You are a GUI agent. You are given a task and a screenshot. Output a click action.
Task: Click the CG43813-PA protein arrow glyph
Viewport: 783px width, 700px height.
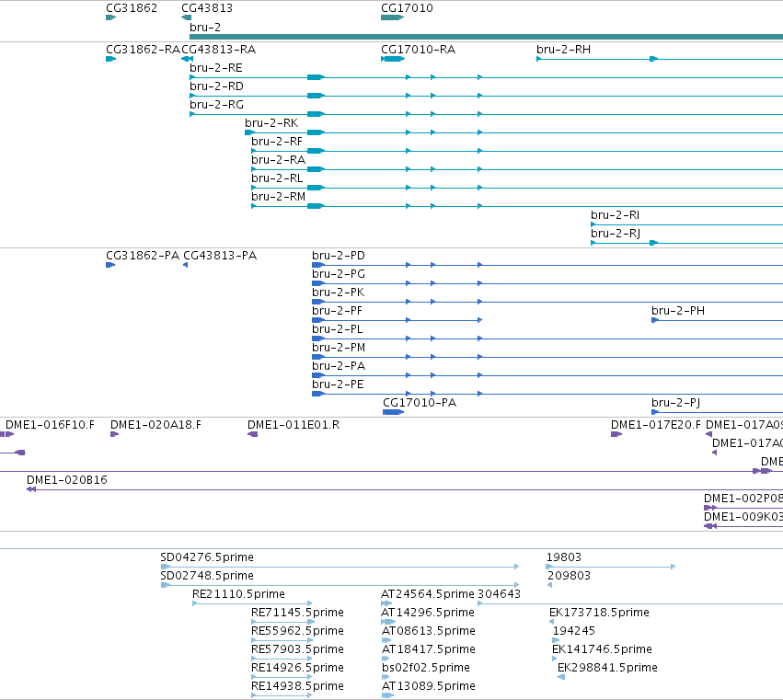(x=185, y=265)
